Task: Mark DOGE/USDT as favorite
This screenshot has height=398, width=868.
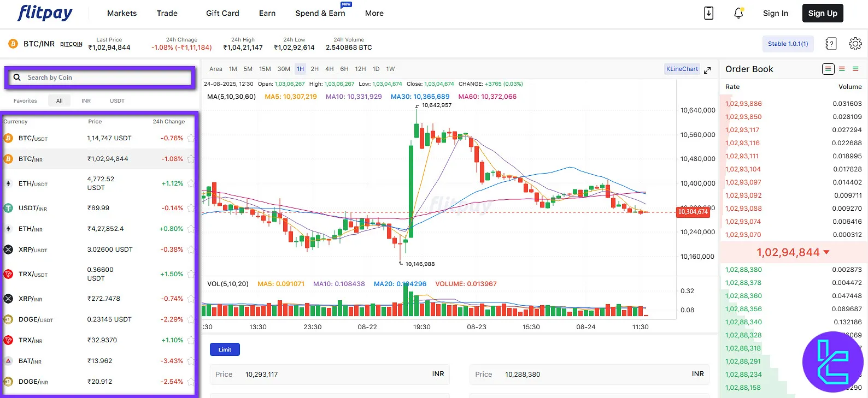Action: 190,319
